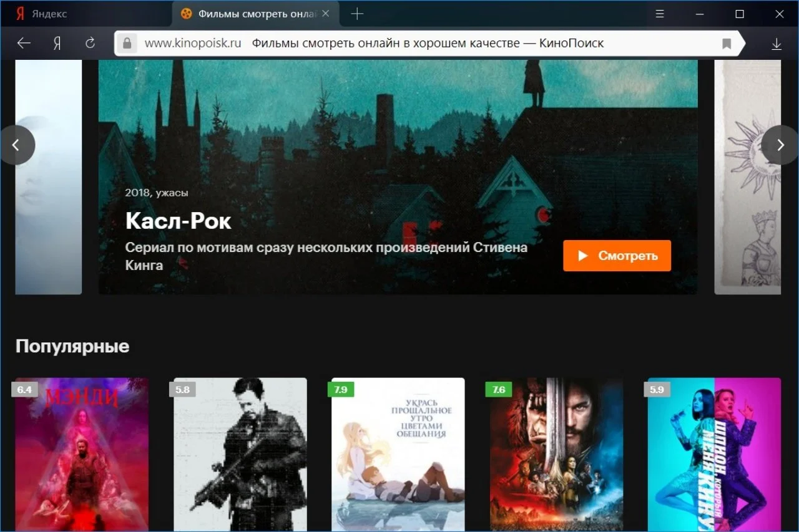Open the Мэнди poster rated 6.4

pyautogui.click(x=82, y=454)
